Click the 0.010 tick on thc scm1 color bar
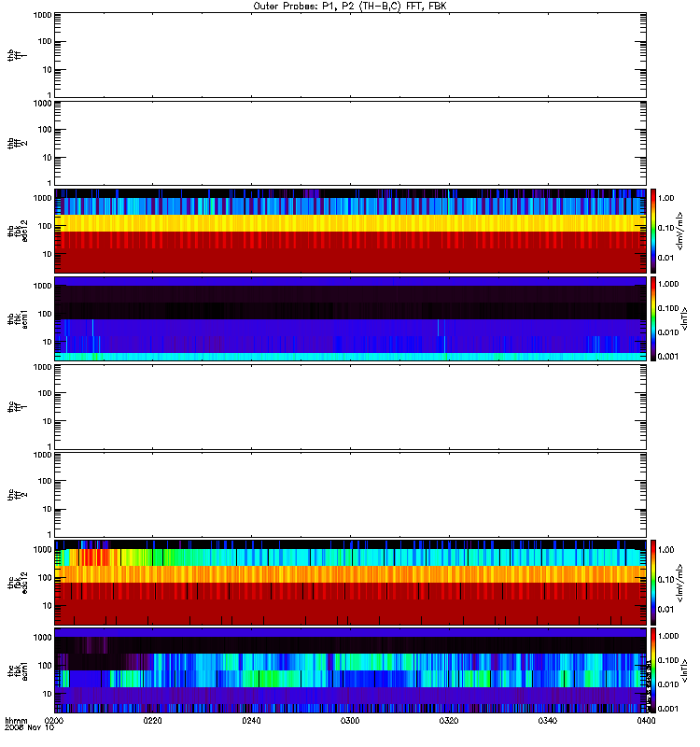Image resolution: width=700 pixels, height=747 pixels. (x=668, y=684)
